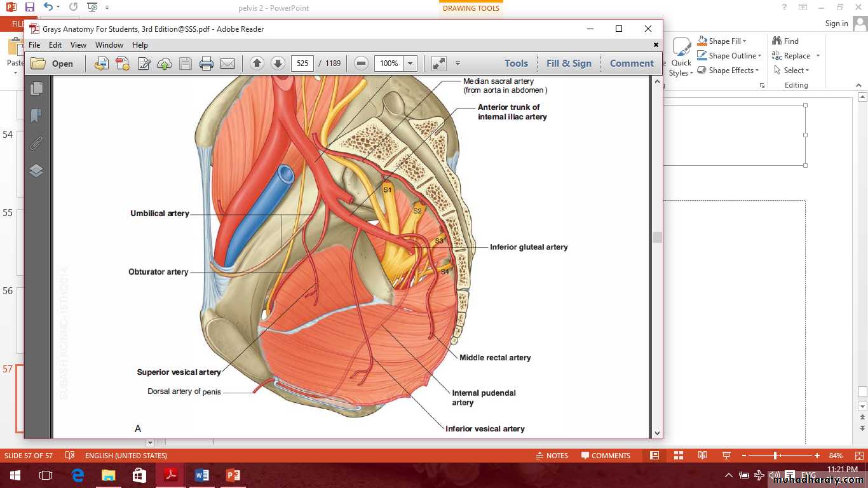Open the Page Thumbnails panel icon

[x=36, y=88]
